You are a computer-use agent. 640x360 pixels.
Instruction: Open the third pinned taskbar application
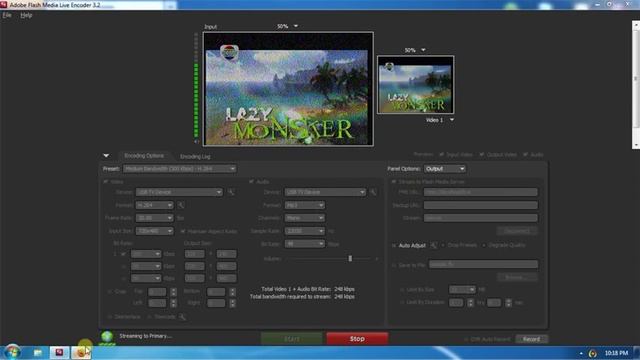81,353
